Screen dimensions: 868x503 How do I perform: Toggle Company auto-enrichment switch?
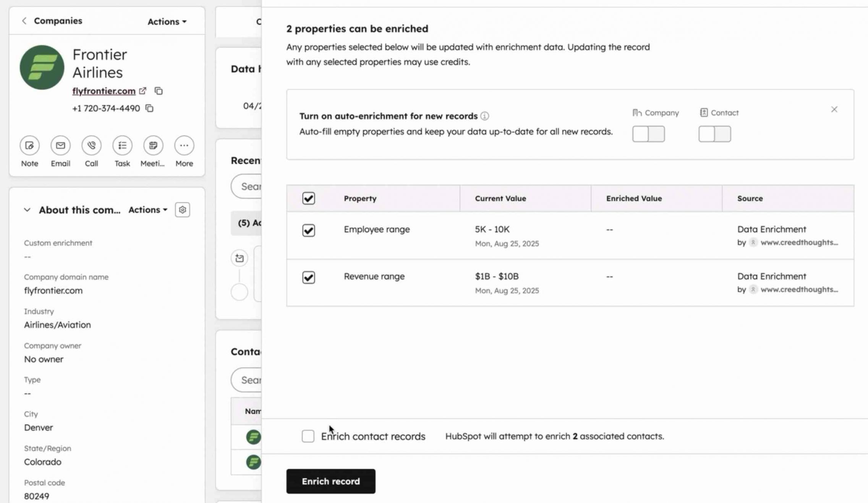[648, 134]
